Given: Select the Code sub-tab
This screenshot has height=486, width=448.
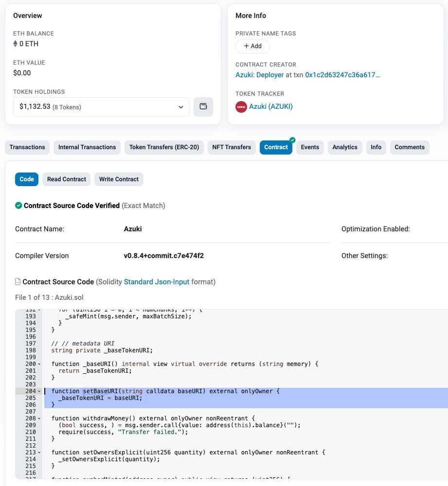Looking at the screenshot, I should point(27,179).
